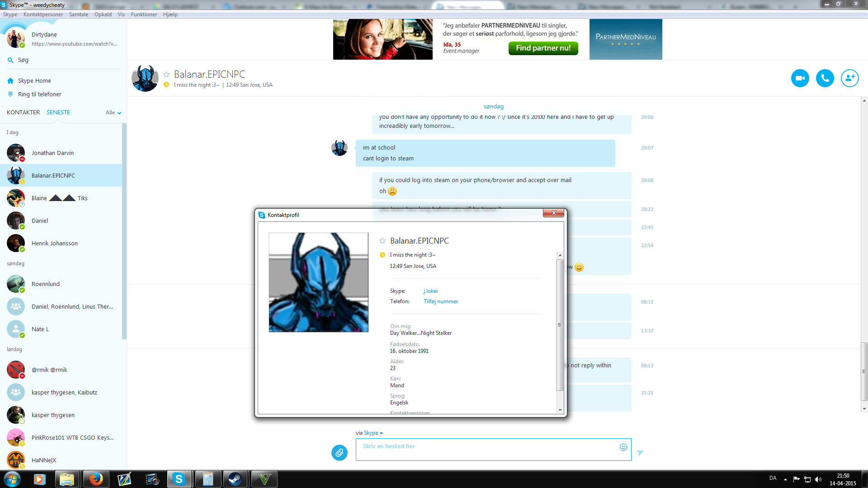Screen dimensions: 868x488
Task: Select Henrik Johansson in the recent list
Action: (x=55, y=244)
